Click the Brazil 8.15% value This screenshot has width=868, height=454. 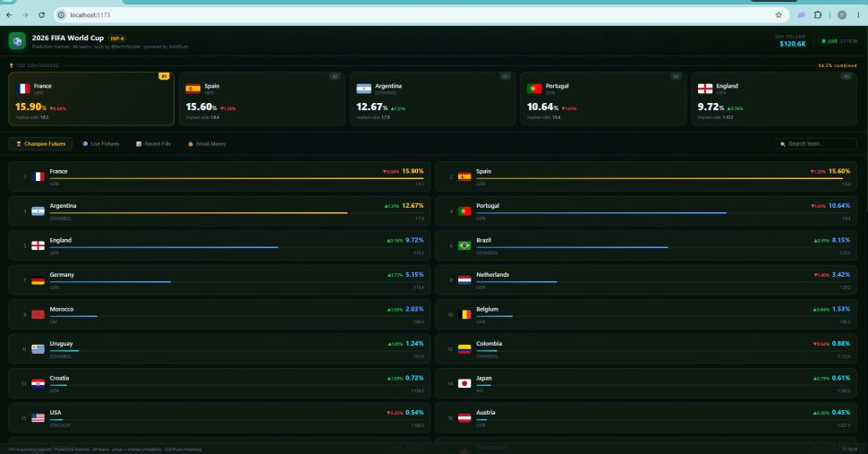tap(841, 240)
